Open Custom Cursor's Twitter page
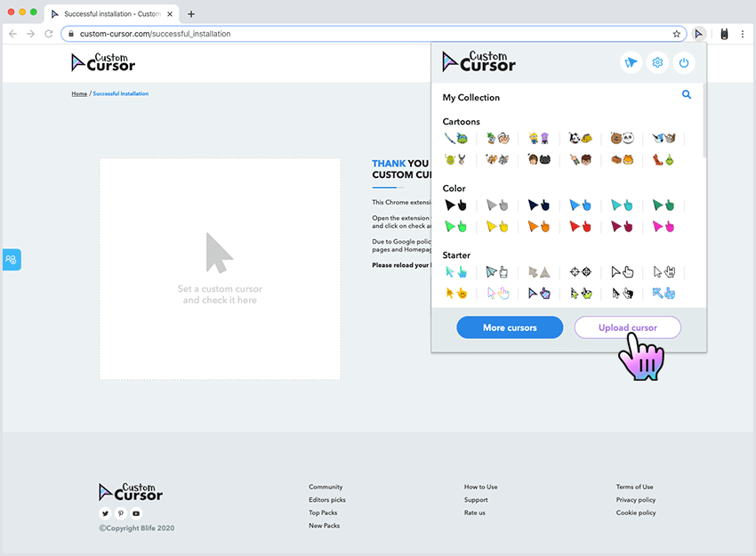The width and height of the screenshot is (756, 556). coord(105,513)
